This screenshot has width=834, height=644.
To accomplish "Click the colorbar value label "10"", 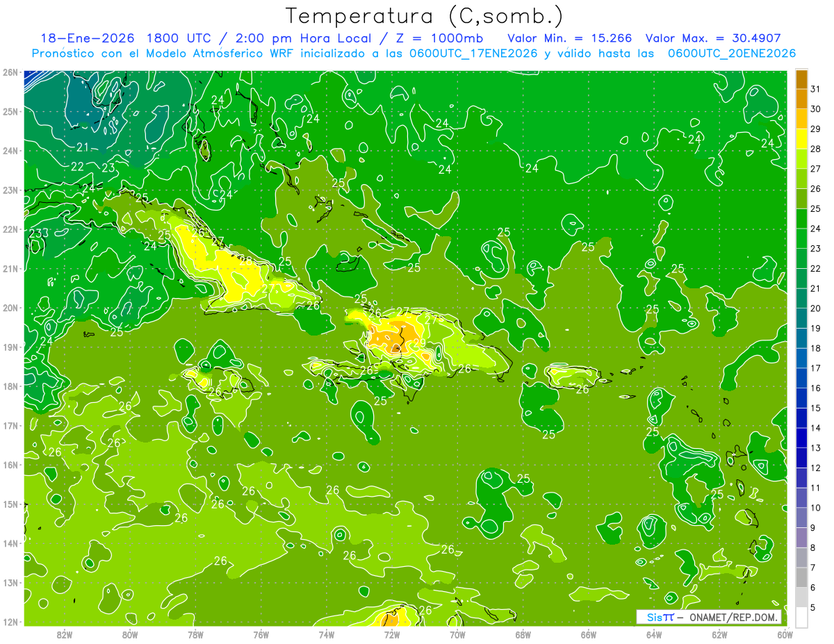I will [x=815, y=508].
